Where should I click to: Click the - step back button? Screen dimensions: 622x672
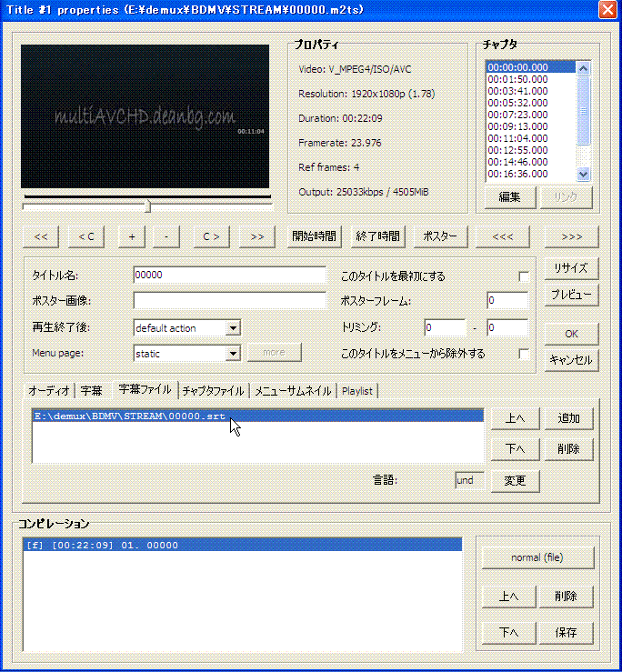coord(166,236)
